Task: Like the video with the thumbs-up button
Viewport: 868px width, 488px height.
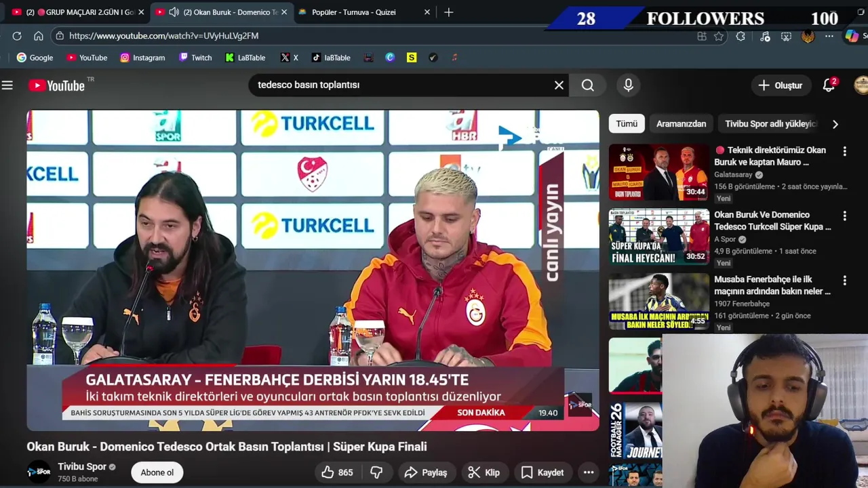Action: [x=338, y=472]
